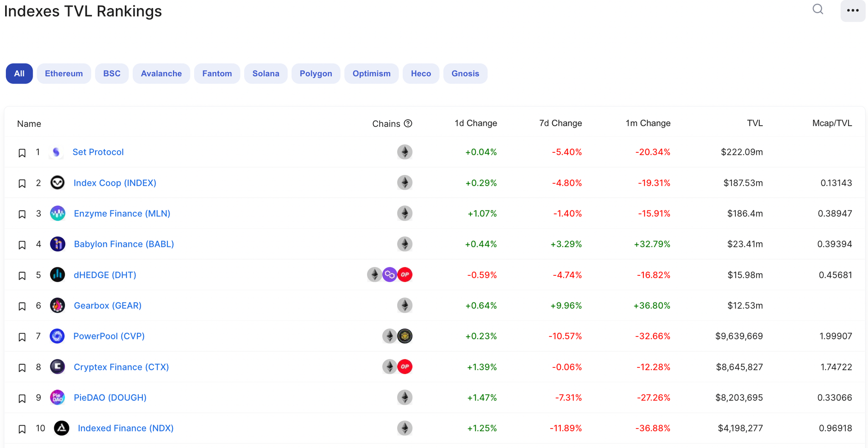Open the Set Protocol link
This screenshot has height=448, width=868.
(98, 152)
